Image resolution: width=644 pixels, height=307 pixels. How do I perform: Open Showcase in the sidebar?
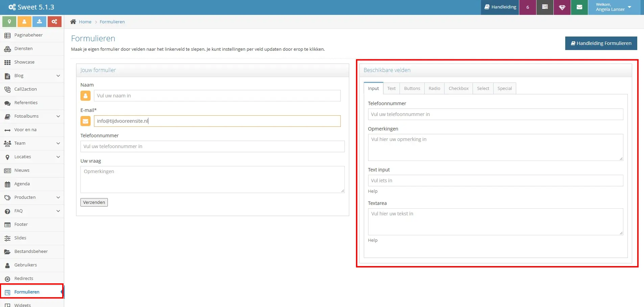coord(32,62)
